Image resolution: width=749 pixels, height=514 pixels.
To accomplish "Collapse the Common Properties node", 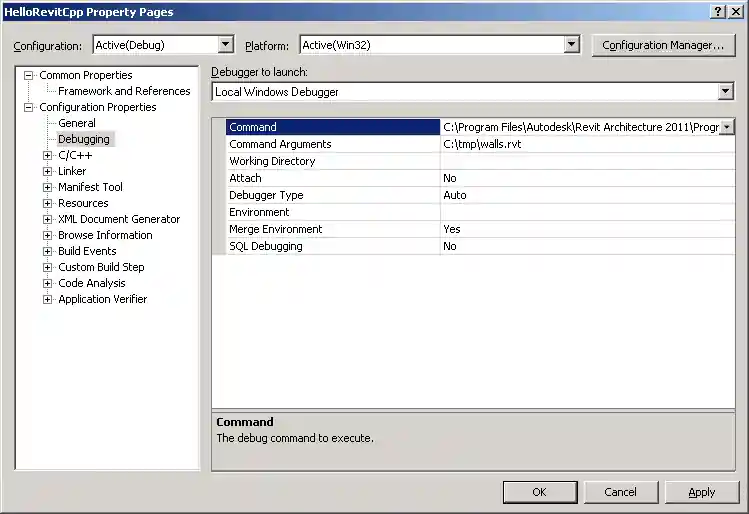I will pos(29,75).
